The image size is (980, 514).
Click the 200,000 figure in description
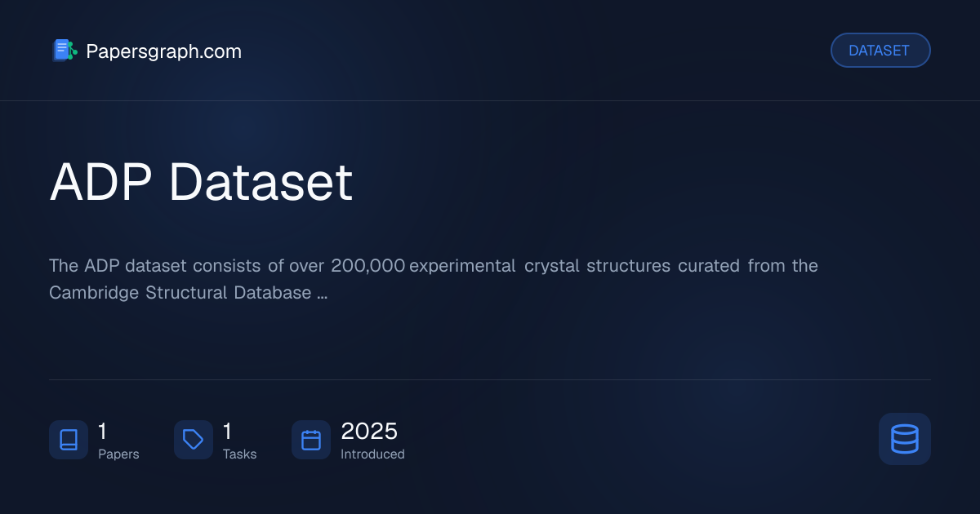(368, 266)
